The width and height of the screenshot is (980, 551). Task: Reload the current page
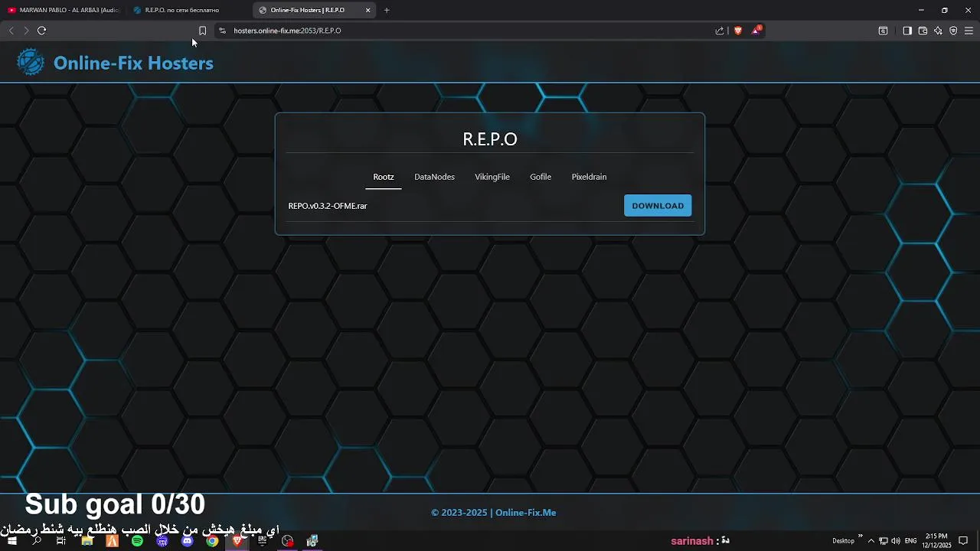click(x=42, y=31)
